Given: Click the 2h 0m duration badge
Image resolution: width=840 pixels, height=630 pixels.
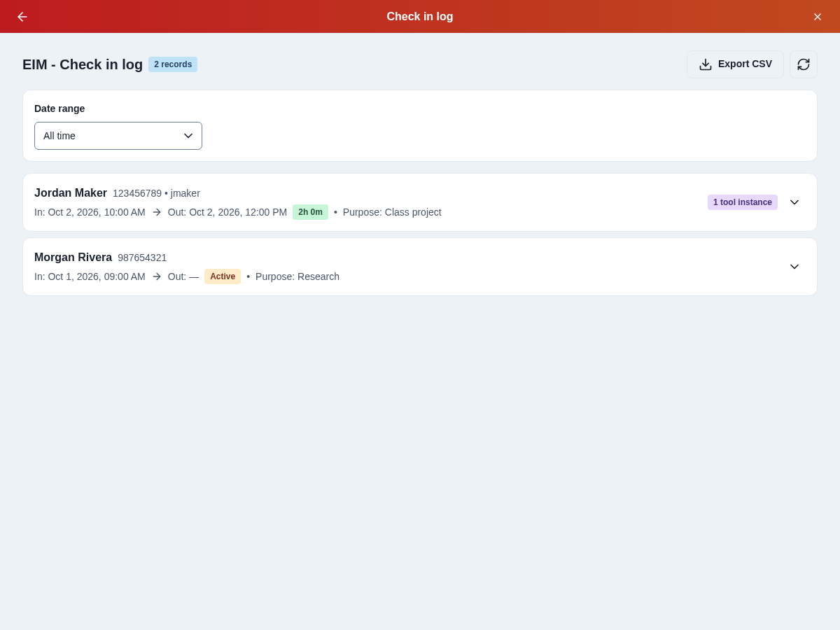Looking at the screenshot, I should [x=310, y=212].
